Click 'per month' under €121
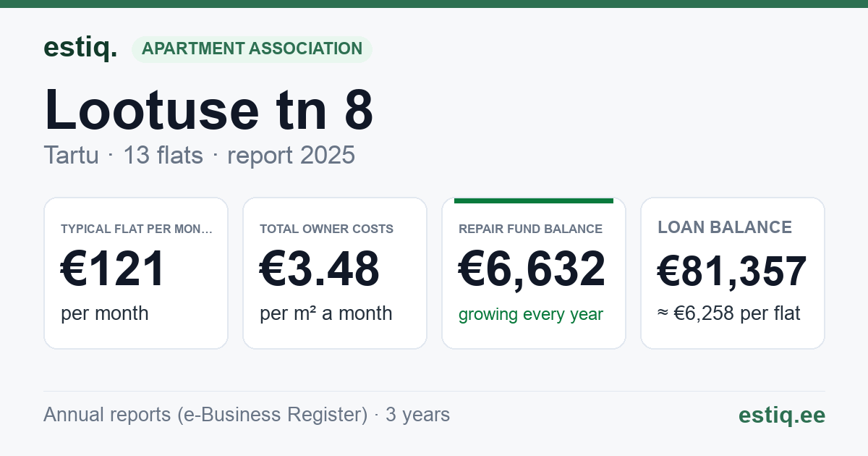Image resolution: width=868 pixels, height=456 pixels. click(105, 313)
